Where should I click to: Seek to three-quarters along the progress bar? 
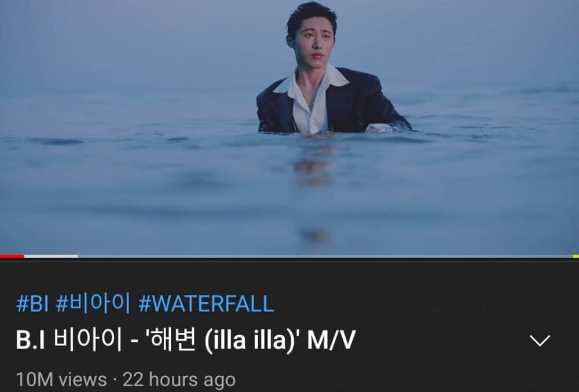pyautogui.click(x=434, y=256)
